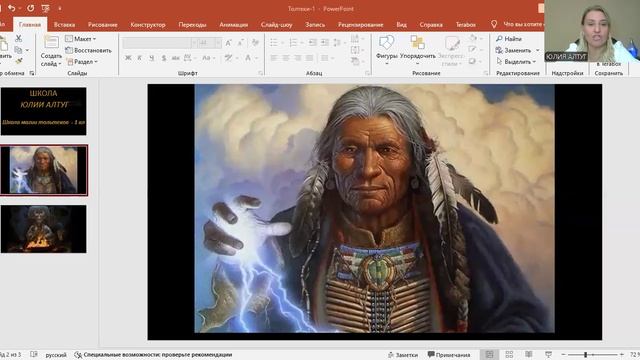Click the Cut scissors icon
Viewport: 640px width, 360px height.
click(18, 38)
